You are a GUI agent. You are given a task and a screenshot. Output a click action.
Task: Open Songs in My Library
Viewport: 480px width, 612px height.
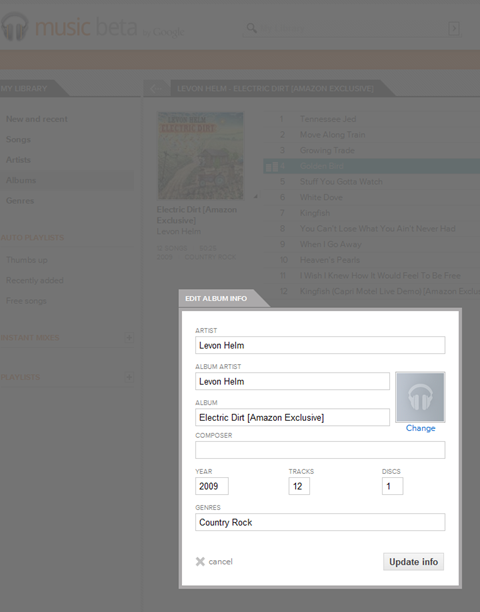18,139
